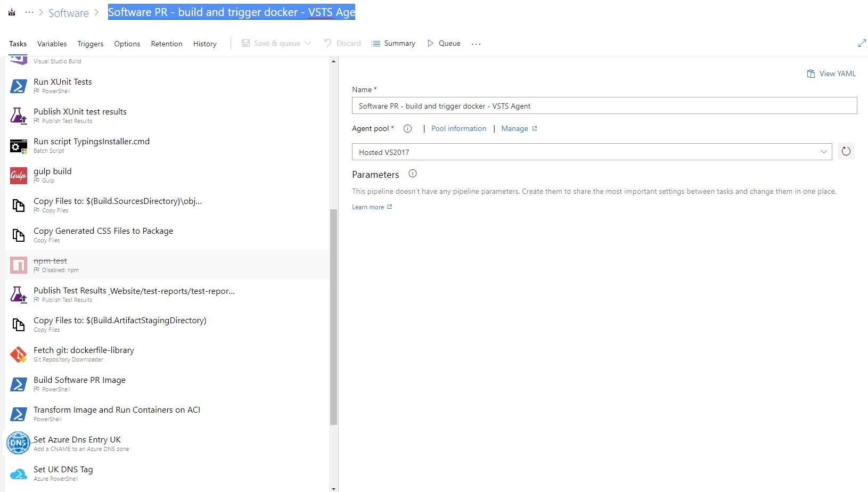Select the gulp build task icon

click(19, 175)
